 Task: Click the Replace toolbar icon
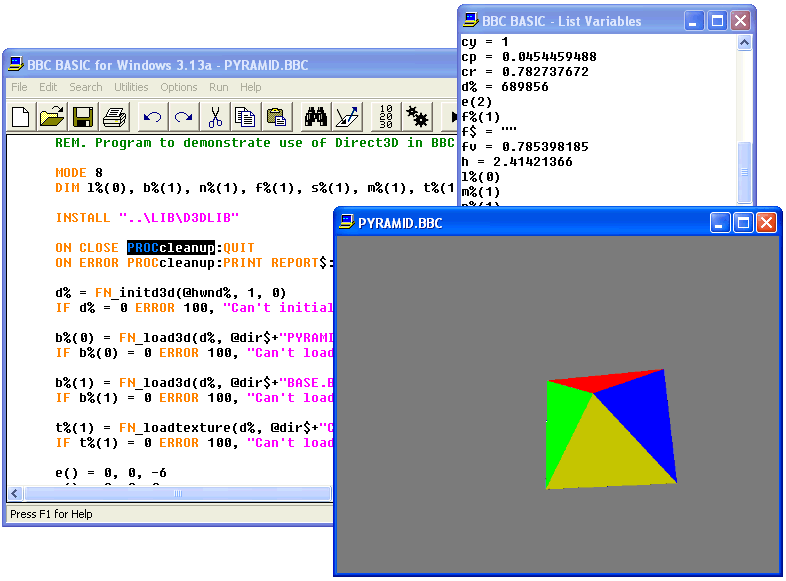(347, 117)
